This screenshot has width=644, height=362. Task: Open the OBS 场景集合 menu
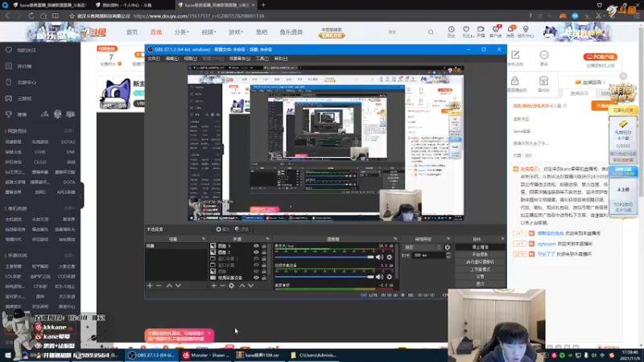click(x=240, y=59)
